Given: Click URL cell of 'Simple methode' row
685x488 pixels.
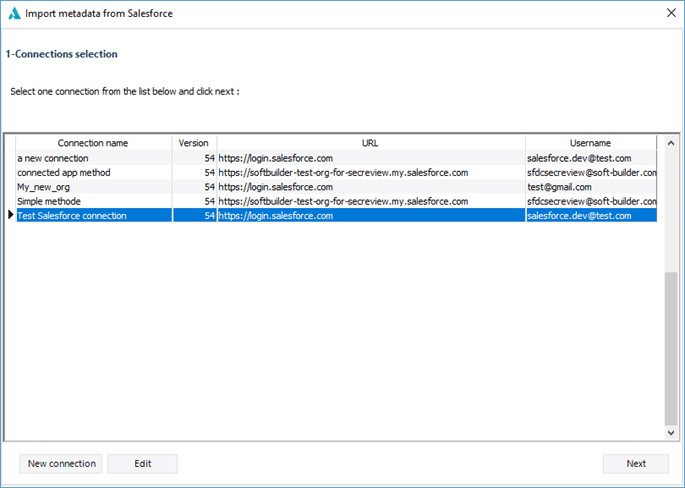Looking at the screenshot, I should click(x=370, y=201).
